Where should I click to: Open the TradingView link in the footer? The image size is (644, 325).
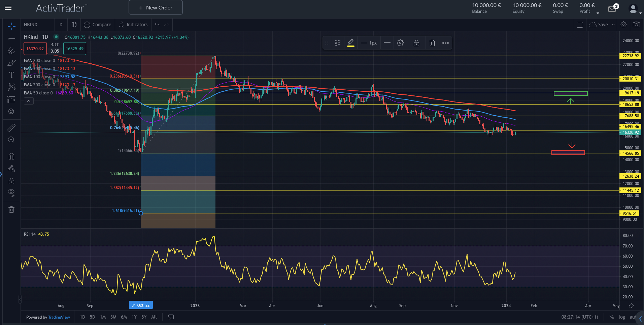pyautogui.click(x=59, y=317)
